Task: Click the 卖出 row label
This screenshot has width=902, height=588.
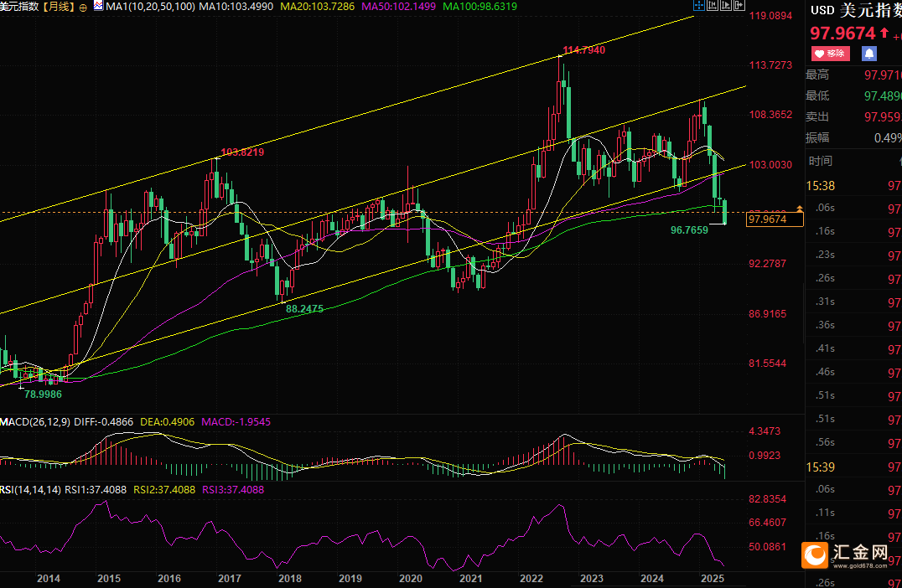Action: point(817,116)
